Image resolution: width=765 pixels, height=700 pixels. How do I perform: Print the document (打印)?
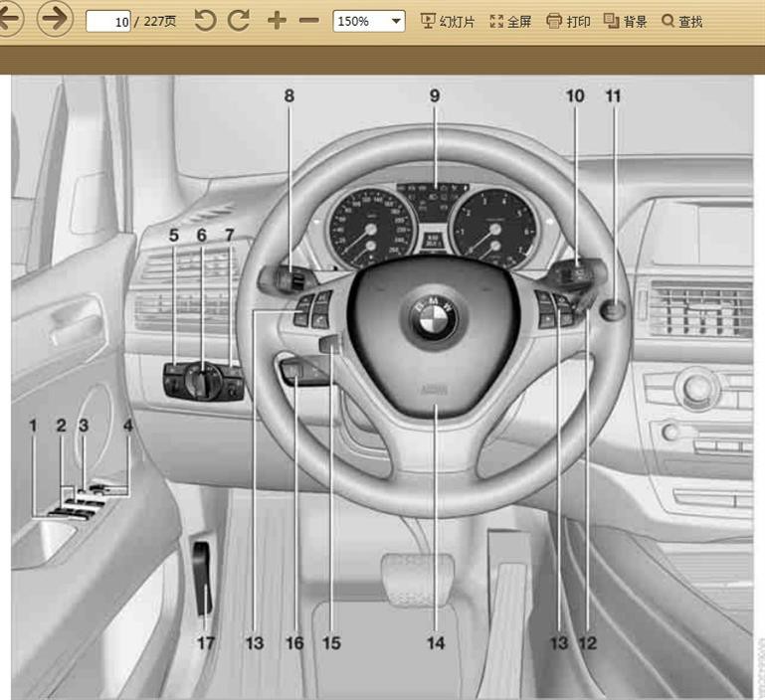[x=568, y=22]
